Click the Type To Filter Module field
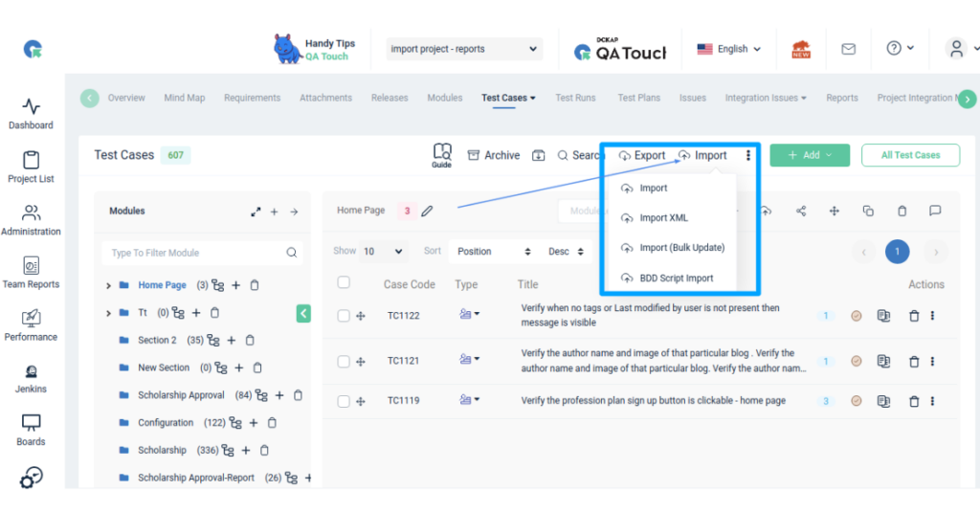The width and height of the screenshot is (980, 513). pyautogui.click(x=196, y=253)
